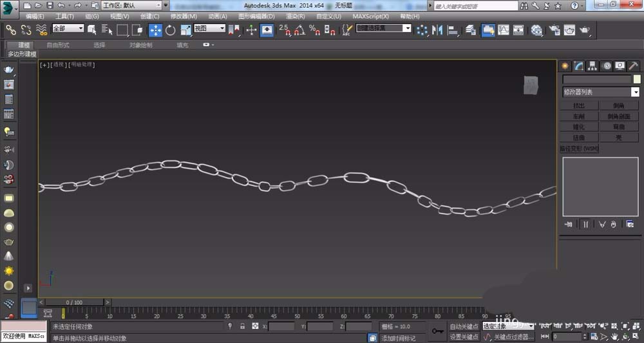Open the 渲染(R) menu
The width and height of the screenshot is (644, 343).
(296, 17)
